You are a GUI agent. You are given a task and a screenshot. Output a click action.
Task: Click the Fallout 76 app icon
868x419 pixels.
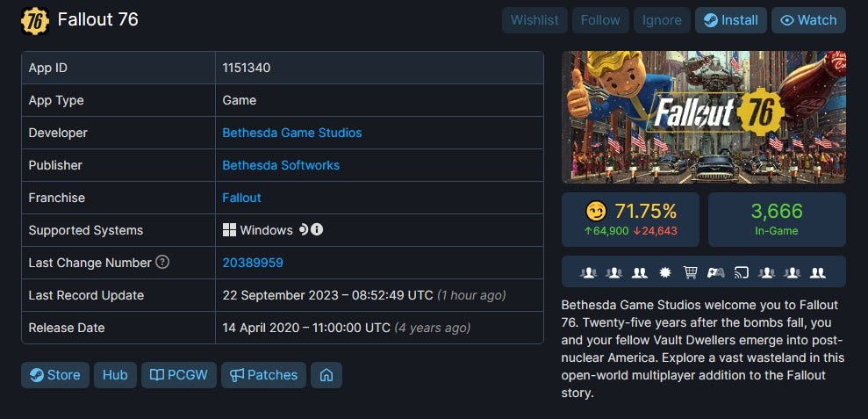[x=35, y=20]
